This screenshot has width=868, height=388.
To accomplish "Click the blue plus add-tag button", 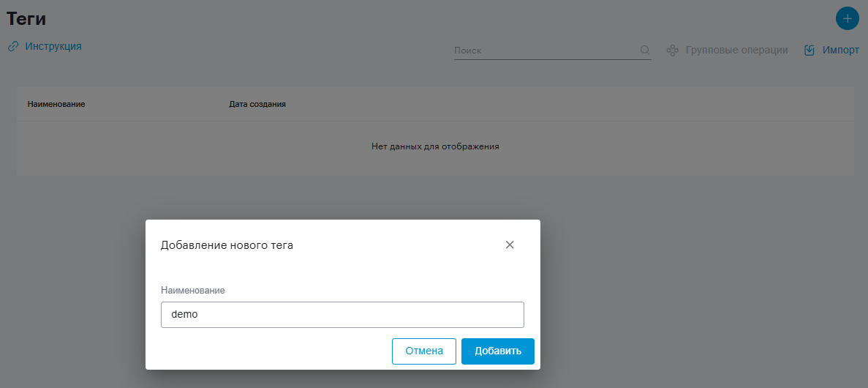I will click(847, 19).
